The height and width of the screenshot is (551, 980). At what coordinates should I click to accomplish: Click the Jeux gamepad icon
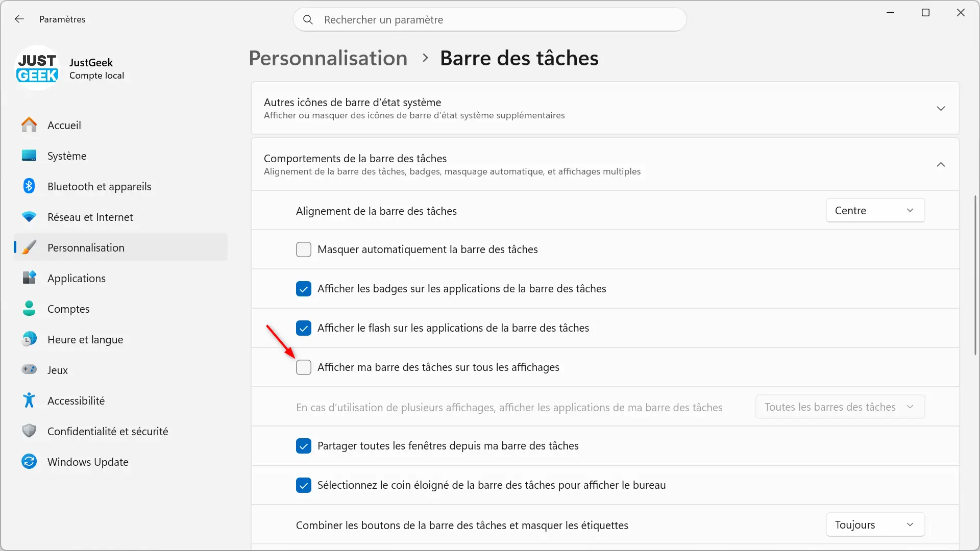point(29,369)
